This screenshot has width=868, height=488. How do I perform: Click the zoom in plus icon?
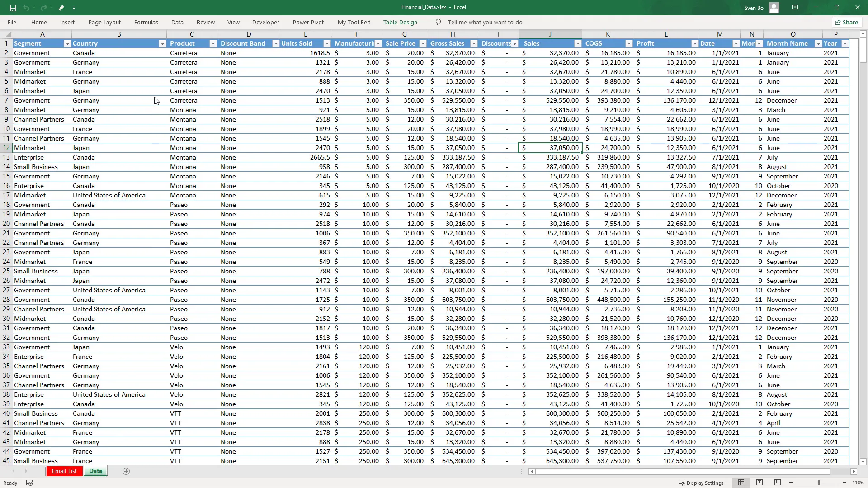[844, 483]
